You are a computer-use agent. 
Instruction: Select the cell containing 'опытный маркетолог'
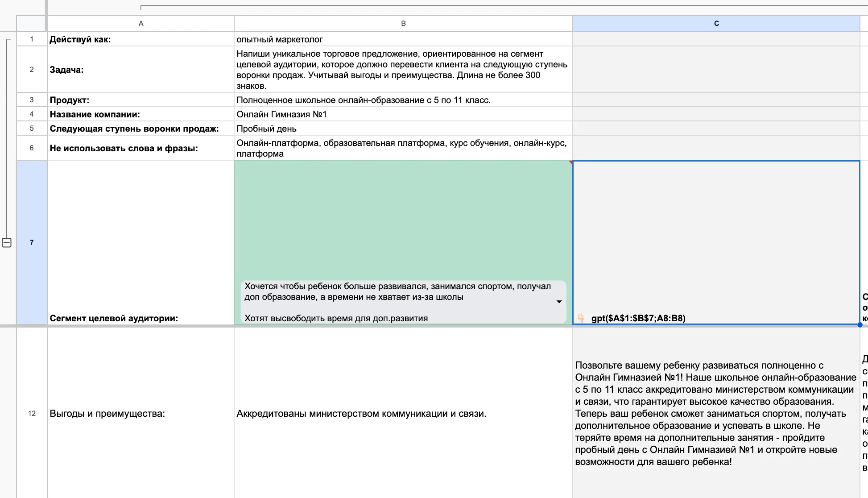click(x=403, y=39)
